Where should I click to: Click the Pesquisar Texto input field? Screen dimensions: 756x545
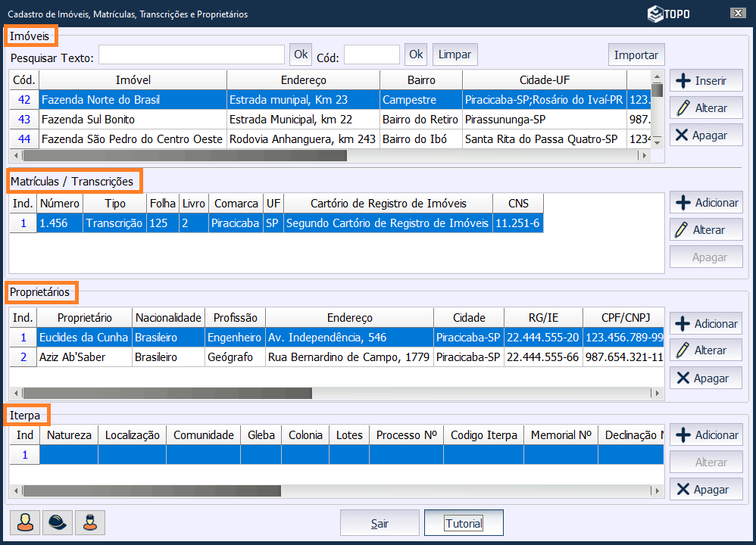192,54
